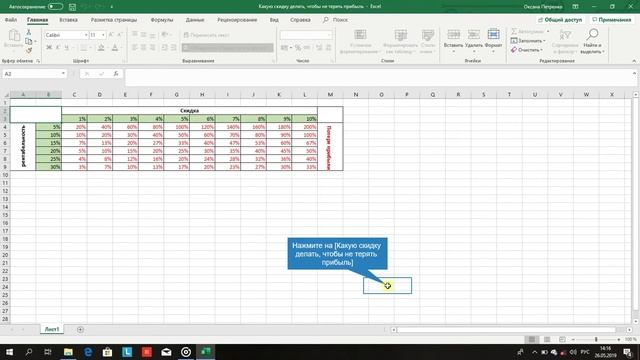Open the View tab (Вид)
This screenshot has width=640, height=360.
(274, 20)
